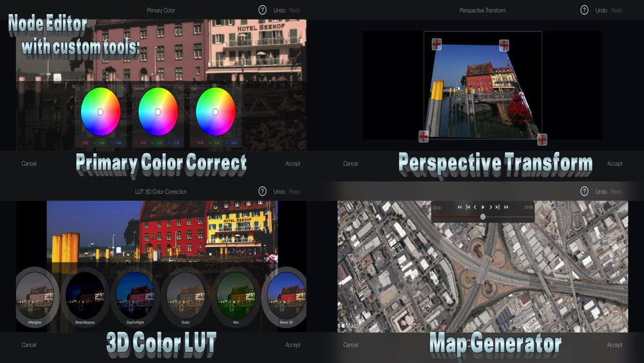
Task: Select the bottom-right perspective corner handle
Action: [x=542, y=139]
